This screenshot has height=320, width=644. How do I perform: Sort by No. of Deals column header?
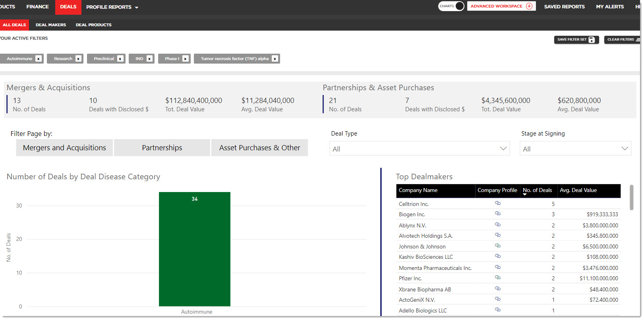pos(537,190)
